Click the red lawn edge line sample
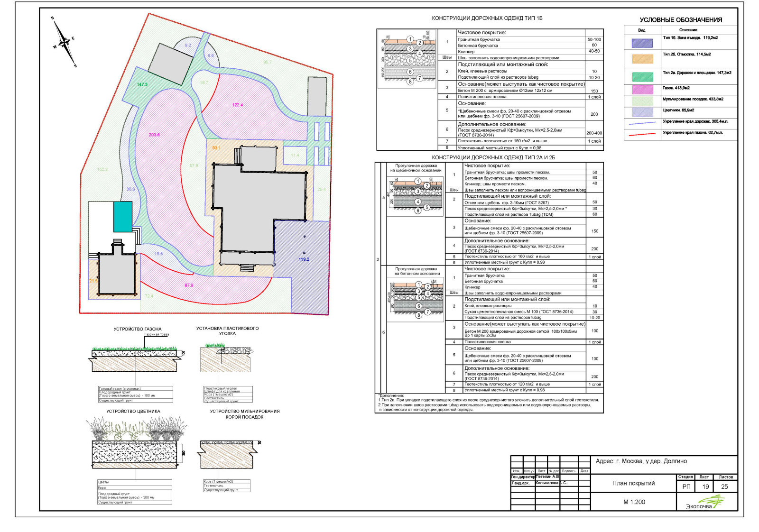The height and width of the screenshot is (532, 759). click(x=642, y=135)
